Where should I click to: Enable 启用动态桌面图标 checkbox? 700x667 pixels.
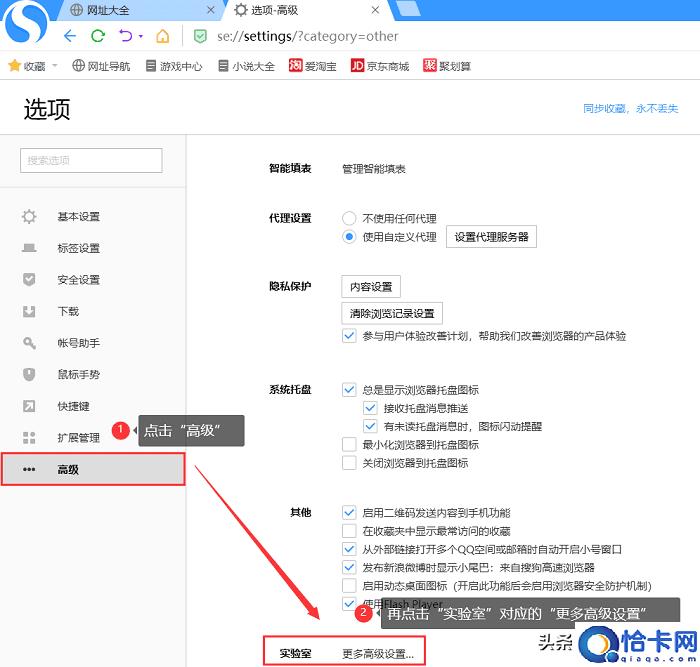(x=349, y=585)
